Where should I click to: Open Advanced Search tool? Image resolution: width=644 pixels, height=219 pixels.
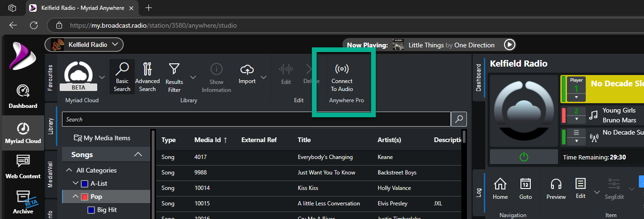click(x=147, y=77)
